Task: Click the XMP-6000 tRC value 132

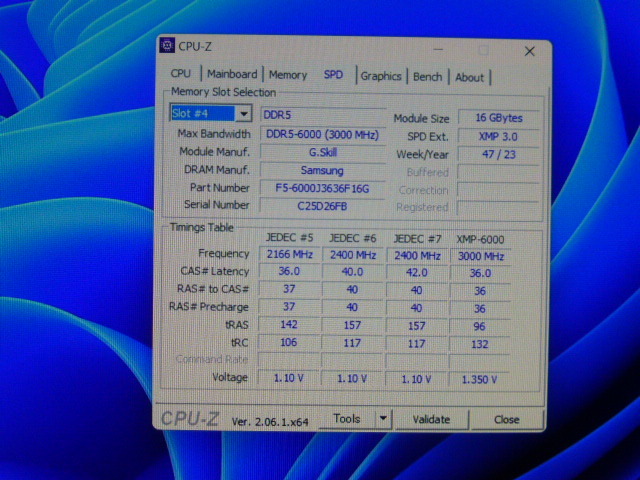Action: pyautogui.click(x=480, y=344)
